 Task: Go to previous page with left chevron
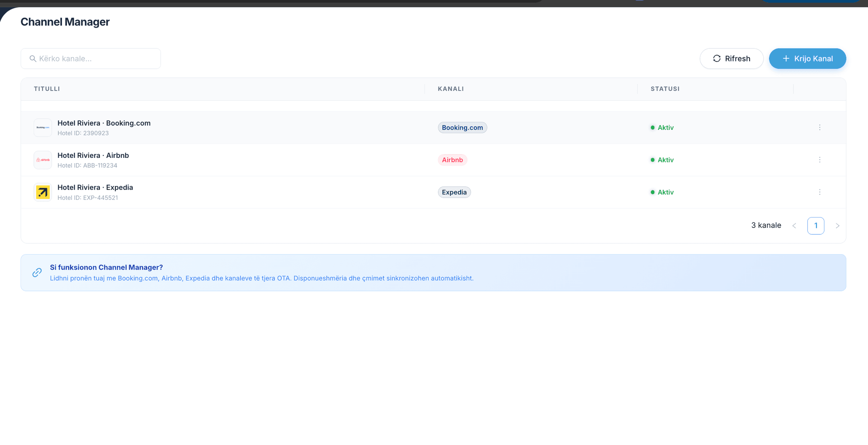tap(794, 226)
